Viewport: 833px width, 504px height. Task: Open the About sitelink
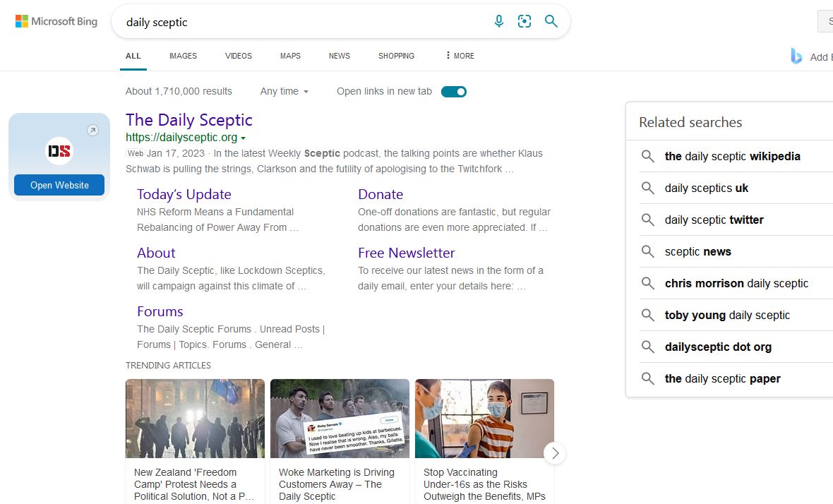156,253
